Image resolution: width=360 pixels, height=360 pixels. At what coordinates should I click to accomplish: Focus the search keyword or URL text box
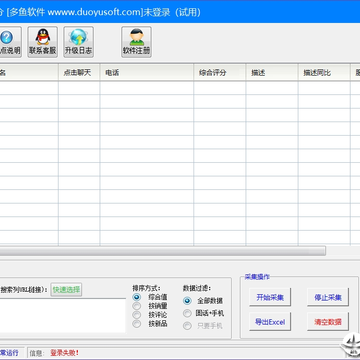[x=63, y=315]
